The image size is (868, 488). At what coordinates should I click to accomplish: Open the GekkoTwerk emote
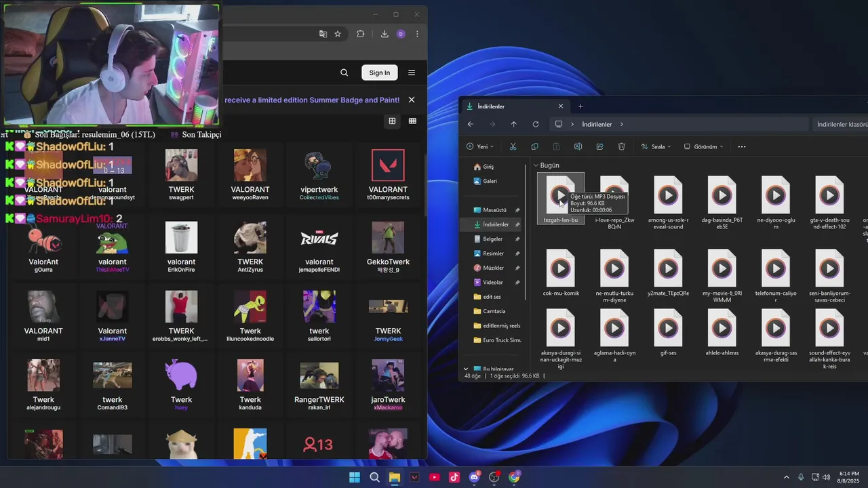[x=388, y=247]
